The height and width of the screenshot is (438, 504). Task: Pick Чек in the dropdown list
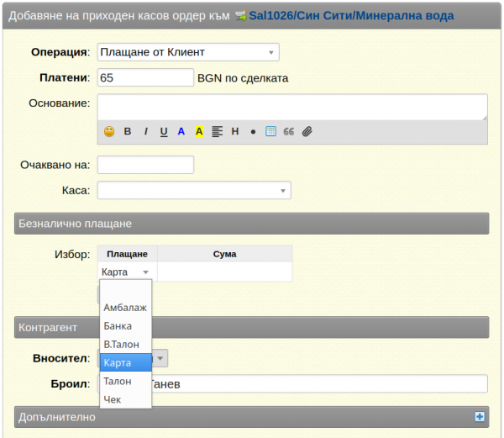point(126,399)
